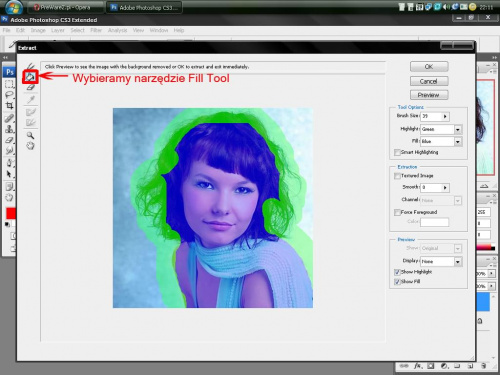This screenshot has width=500, height=375.
Task: Select the Eraser tool in Extract dialog
Action: coord(31,87)
